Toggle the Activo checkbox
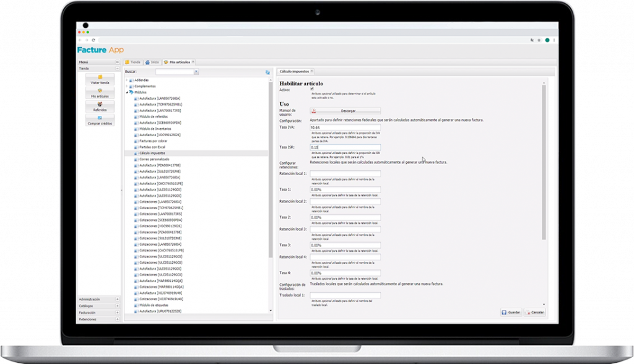The image size is (634, 364). click(x=311, y=89)
